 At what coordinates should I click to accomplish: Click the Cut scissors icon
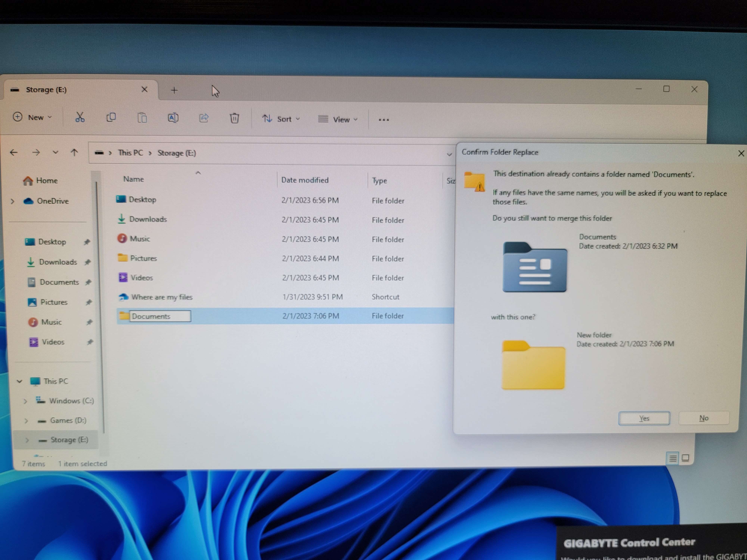click(x=80, y=117)
